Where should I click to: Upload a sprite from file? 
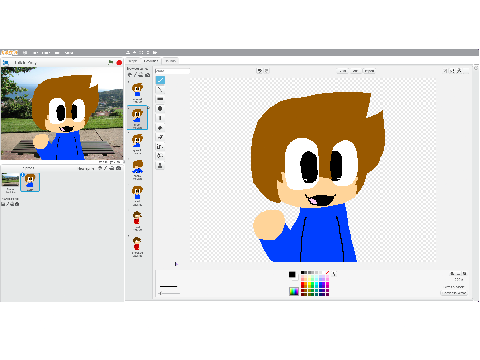coord(112,168)
